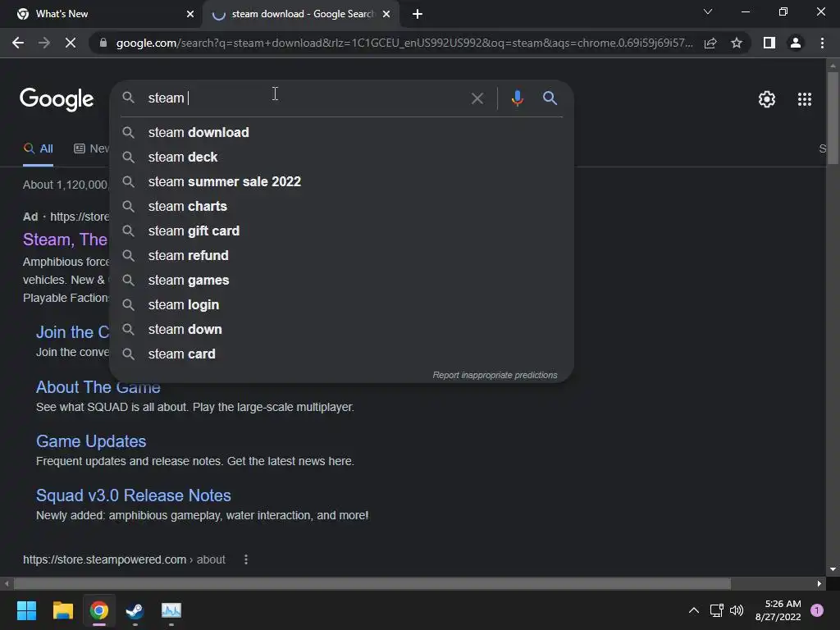Submit search with blue magnifier icon

tap(550, 98)
